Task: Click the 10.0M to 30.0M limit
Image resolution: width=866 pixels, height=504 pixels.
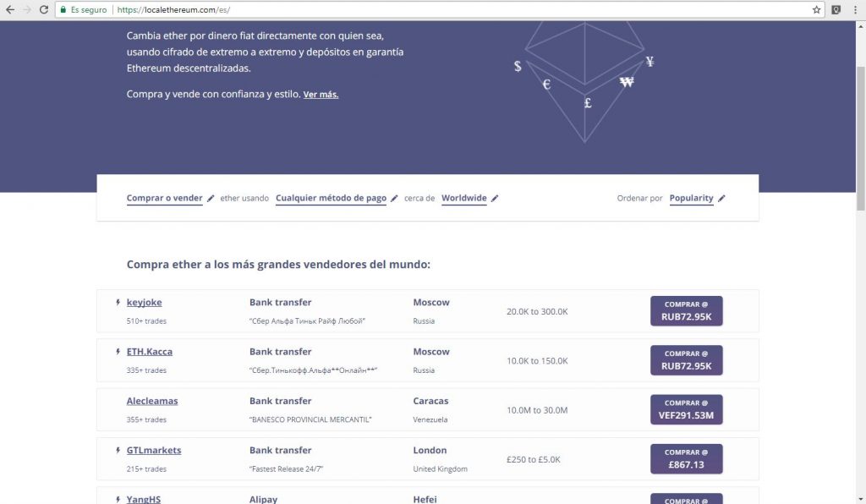Action: (x=537, y=410)
